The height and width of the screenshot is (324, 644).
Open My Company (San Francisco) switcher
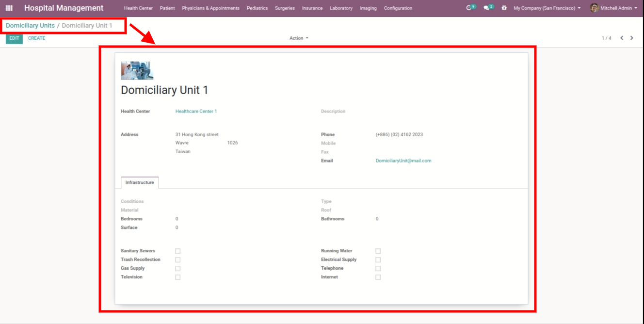tap(547, 8)
